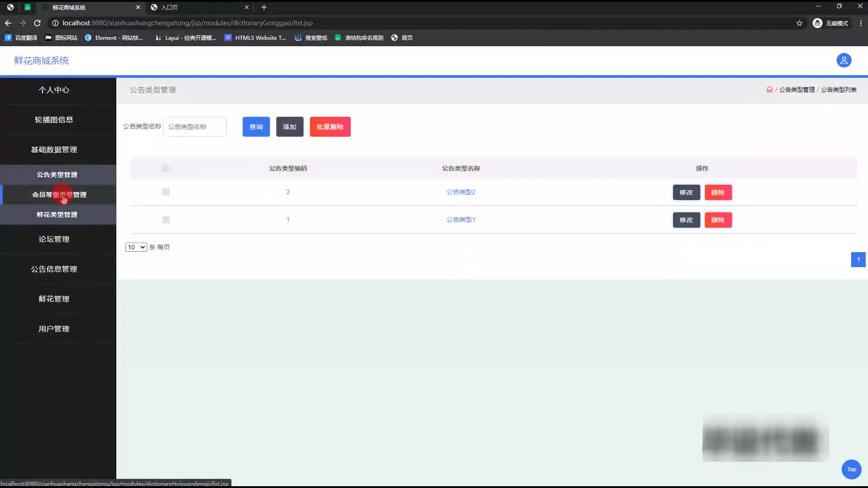Open the browser three-dot menu
The height and width of the screenshot is (488, 868).
(x=861, y=23)
